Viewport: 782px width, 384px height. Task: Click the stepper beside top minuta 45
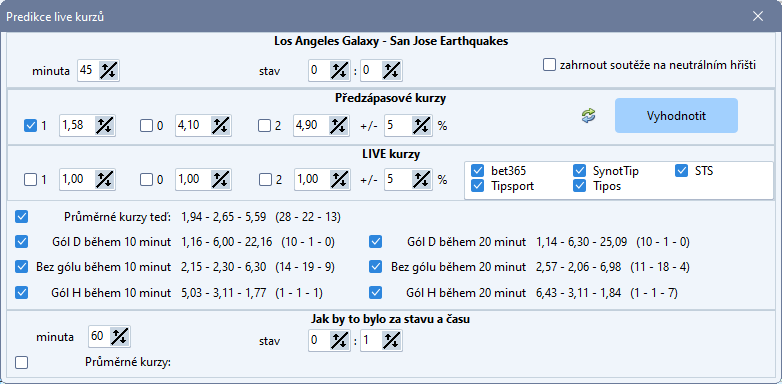[x=108, y=70]
